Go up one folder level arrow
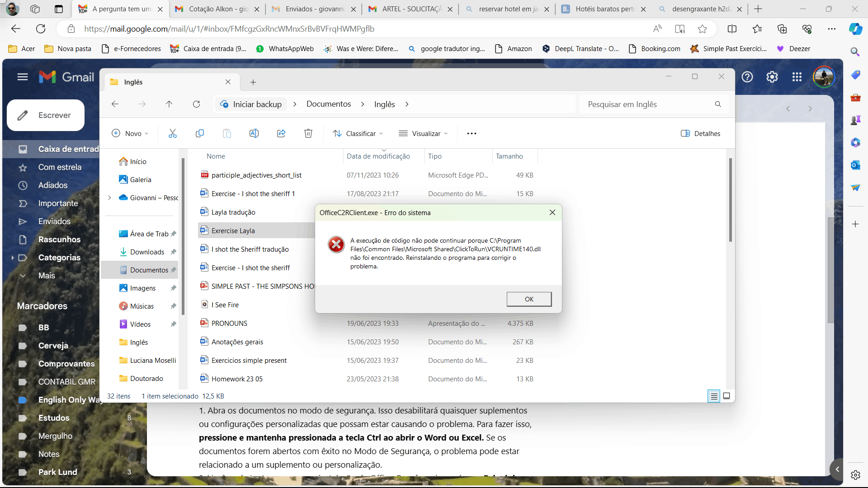The image size is (868, 488). click(x=169, y=104)
